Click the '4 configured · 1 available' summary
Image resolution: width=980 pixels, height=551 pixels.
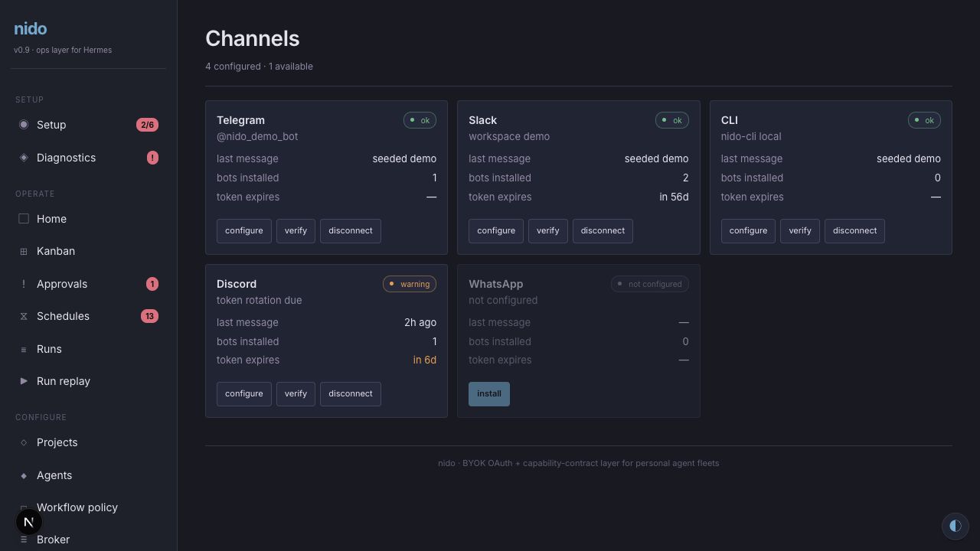tap(259, 67)
